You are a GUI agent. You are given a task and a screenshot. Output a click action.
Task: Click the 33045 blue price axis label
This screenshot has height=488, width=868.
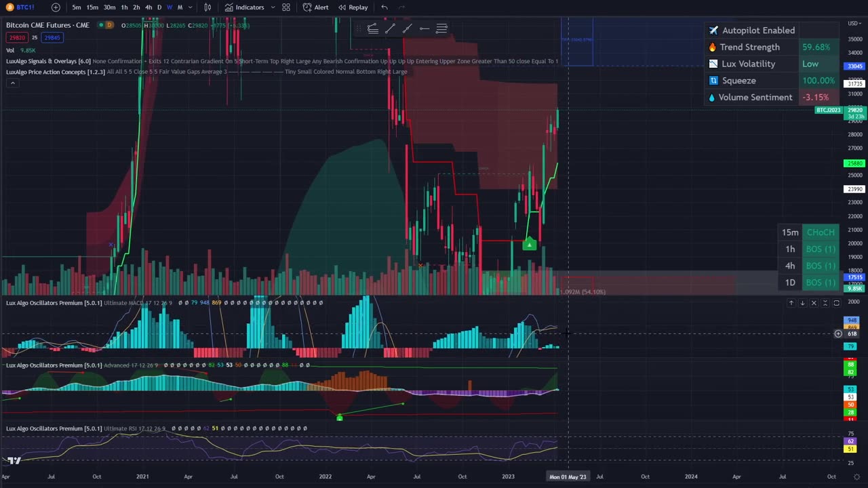(x=854, y=66)
